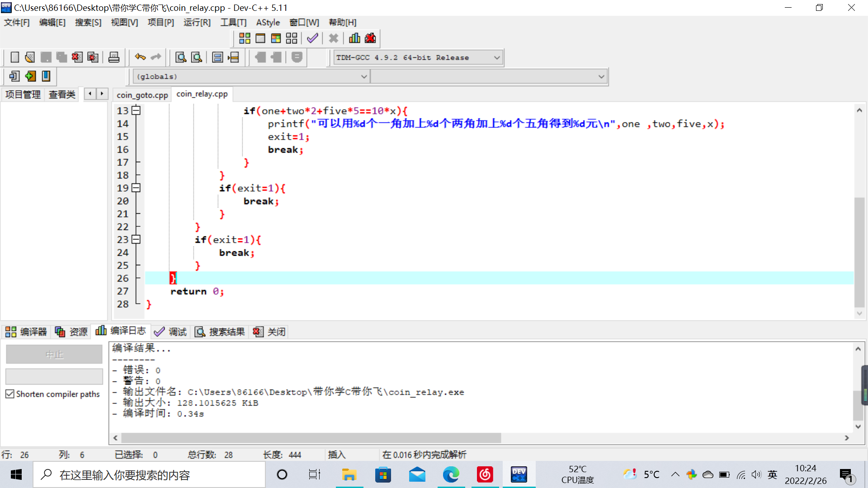Open the 资源 bottom tab
Screen dimensions: 868x488
71,332
